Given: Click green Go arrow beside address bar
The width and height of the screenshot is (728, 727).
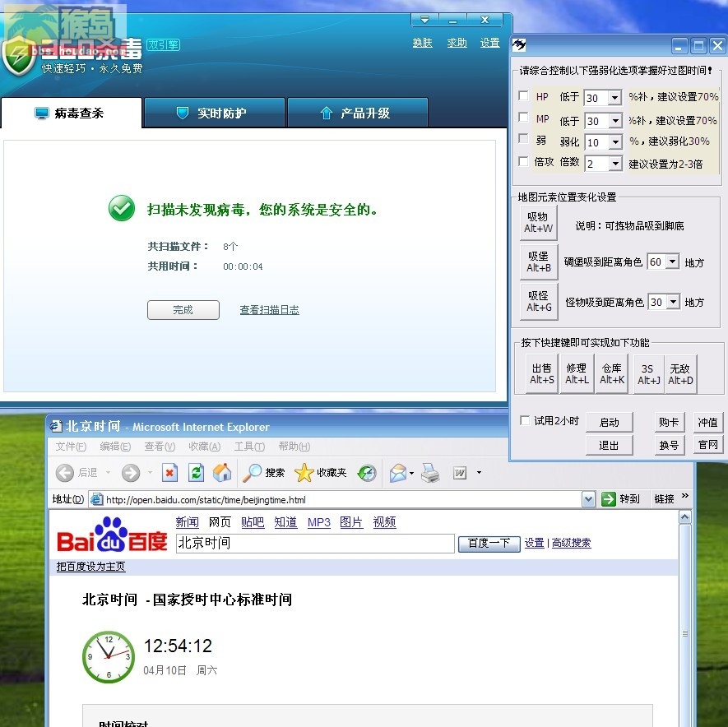Looking at the screenshot, I should pyautogui.click(x=608, y=499).
